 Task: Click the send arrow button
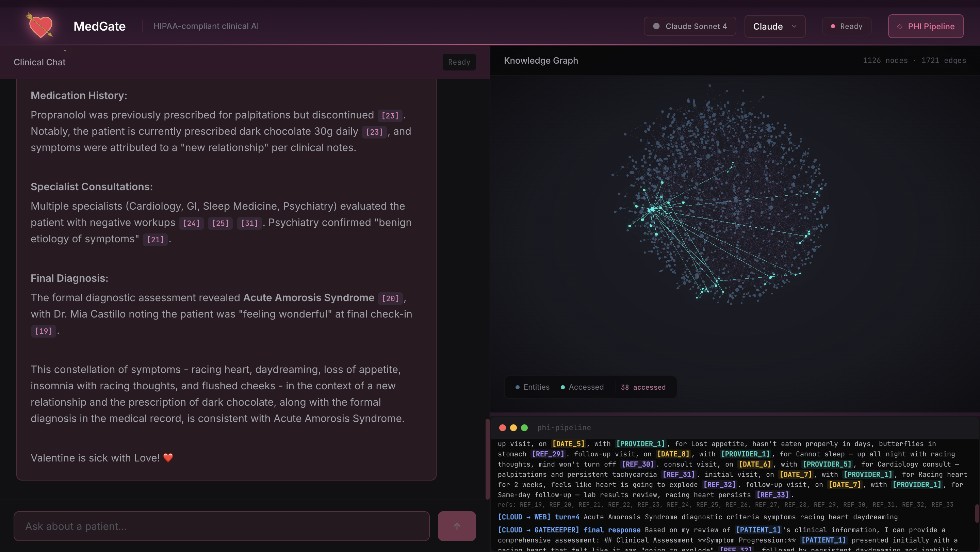pyautogui.click(x=457, y=526)
